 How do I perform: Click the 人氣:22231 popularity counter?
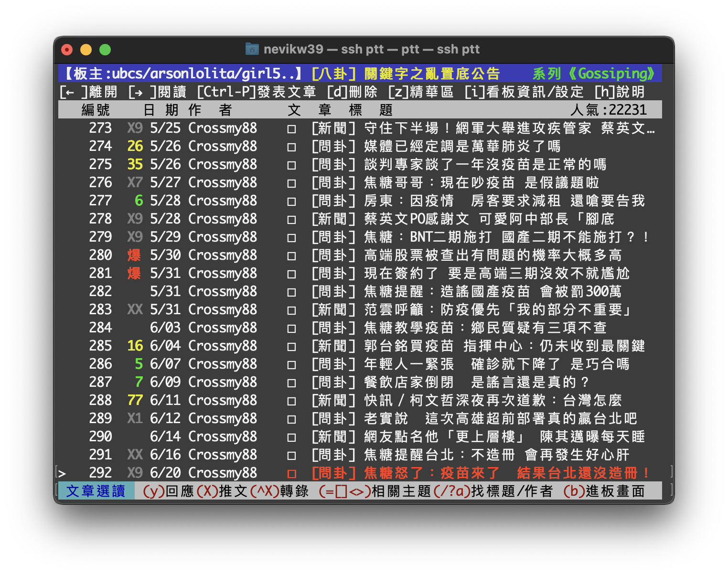tap(609, 110)
